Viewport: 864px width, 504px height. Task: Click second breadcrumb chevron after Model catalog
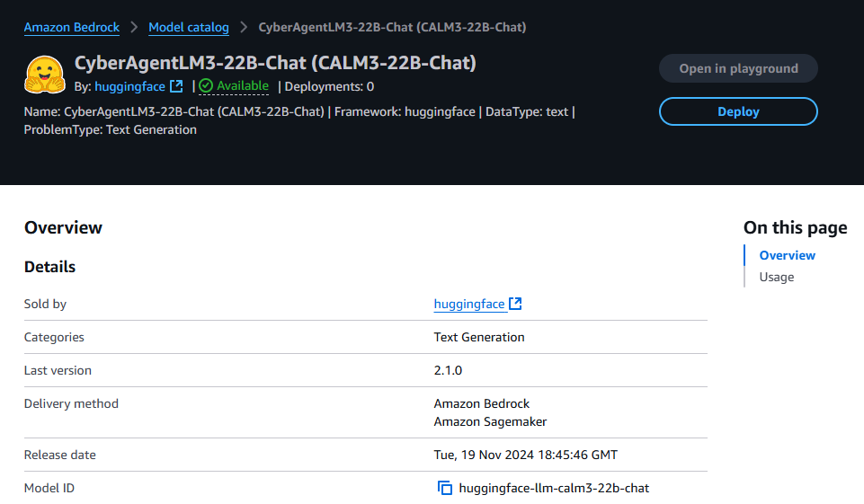pos(244,27)
